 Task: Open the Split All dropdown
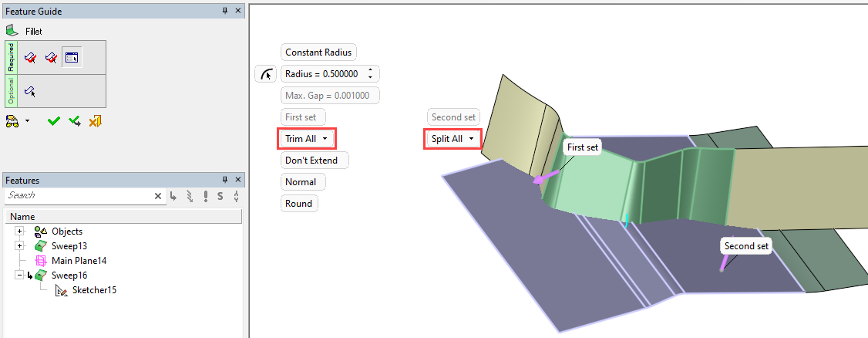point(453,139)
